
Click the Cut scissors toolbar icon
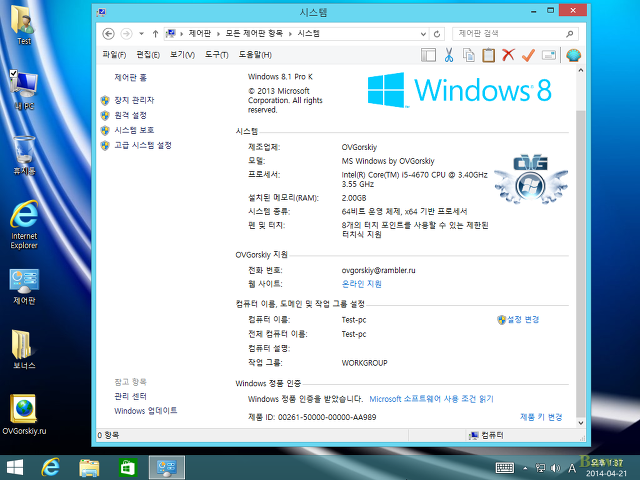pos(449,55)
